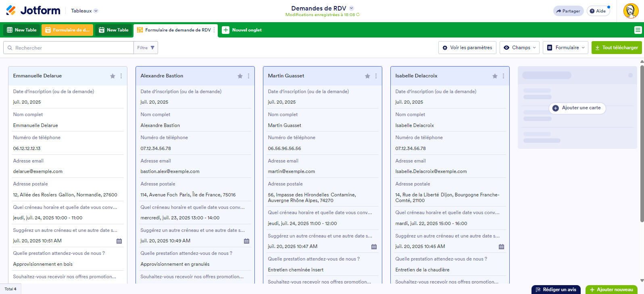Open tab options for Formulaire de demande de RDV
This screenshot has width=644, height=294.
tap(214, 30)
